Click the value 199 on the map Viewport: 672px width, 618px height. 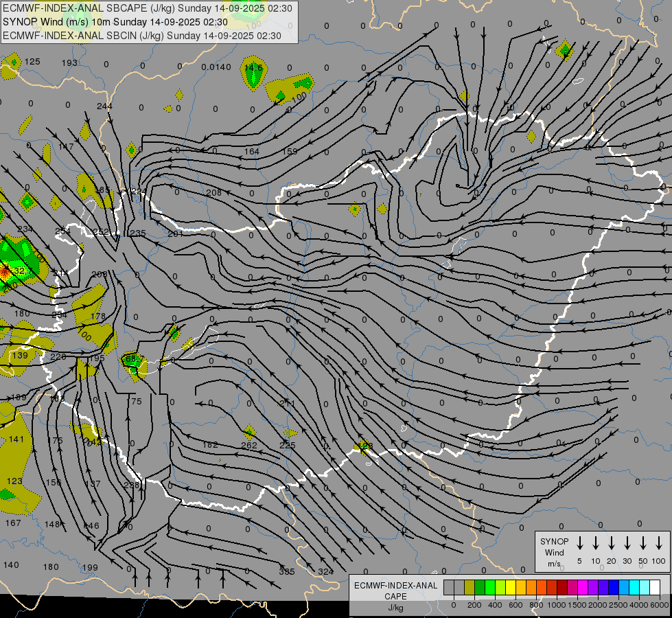[90, 568]
